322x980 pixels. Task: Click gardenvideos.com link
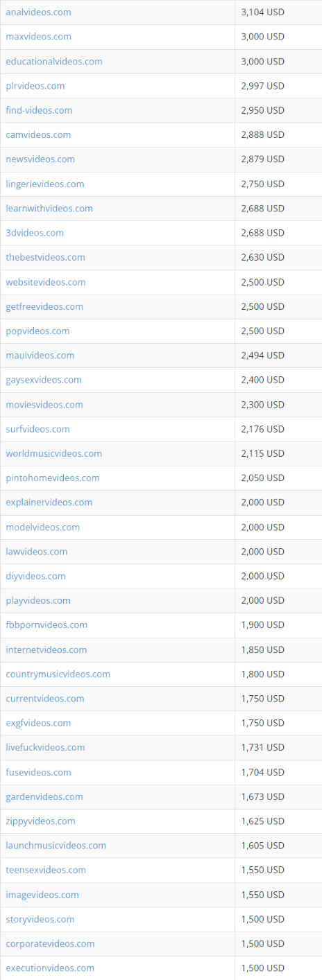pos(44,797)
